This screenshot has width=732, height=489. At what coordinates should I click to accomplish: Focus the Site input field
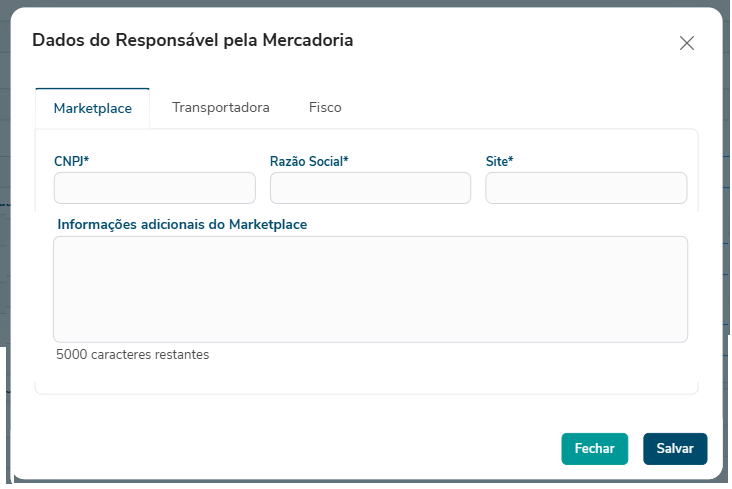[586, 188]
